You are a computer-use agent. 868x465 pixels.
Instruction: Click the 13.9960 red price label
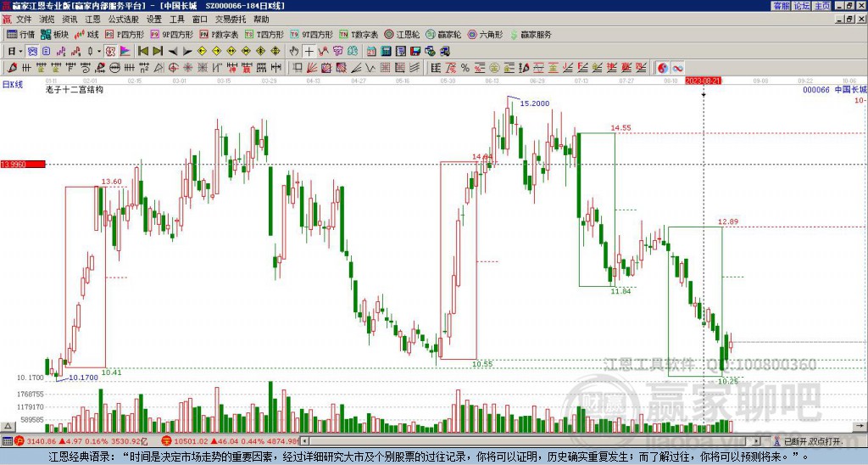pyautogui.click(x=23, y=164)
